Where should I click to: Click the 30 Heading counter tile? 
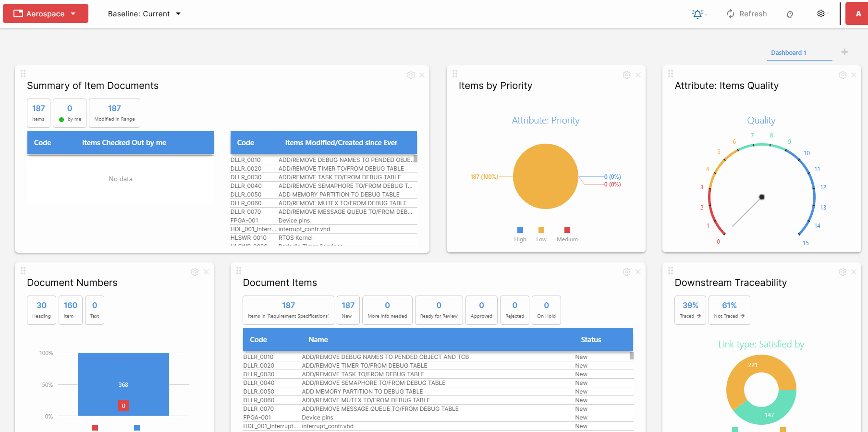click(x=41, y=310)
